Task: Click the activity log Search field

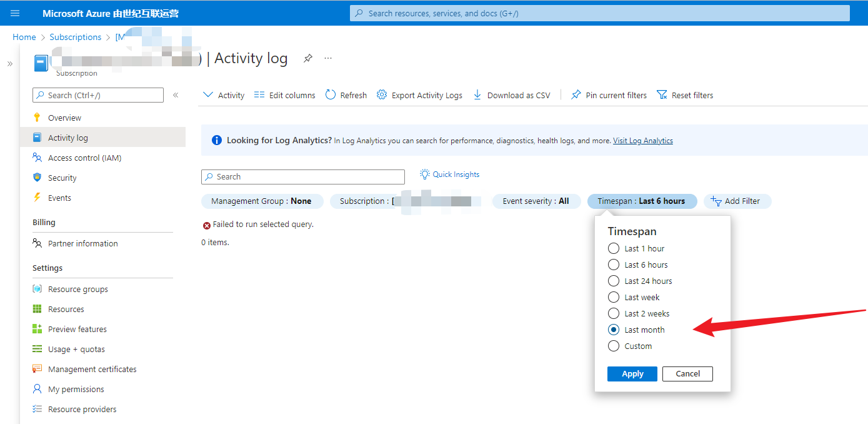Action: click(303, 177)
